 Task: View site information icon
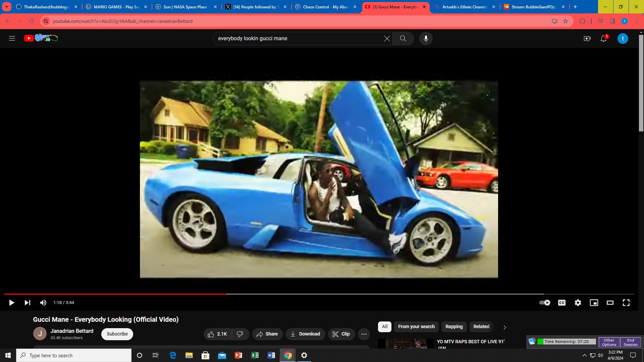(x=46, y=21)
